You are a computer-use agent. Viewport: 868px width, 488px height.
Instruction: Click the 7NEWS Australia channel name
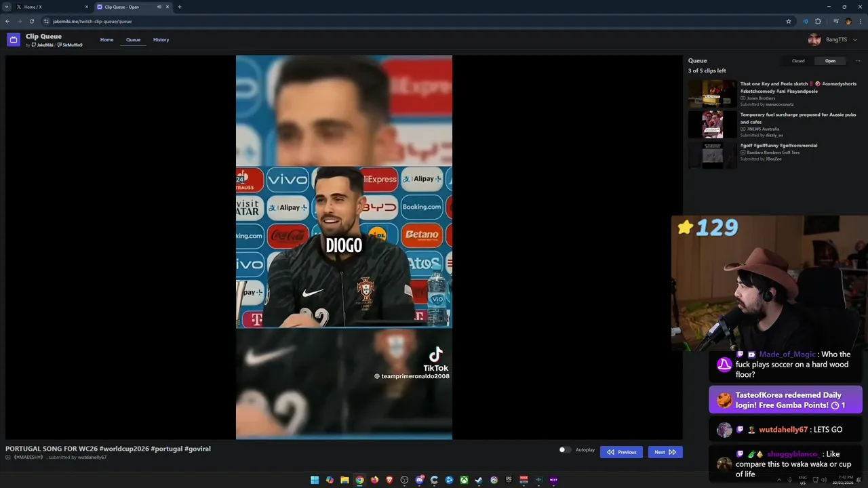click(763, 129)
